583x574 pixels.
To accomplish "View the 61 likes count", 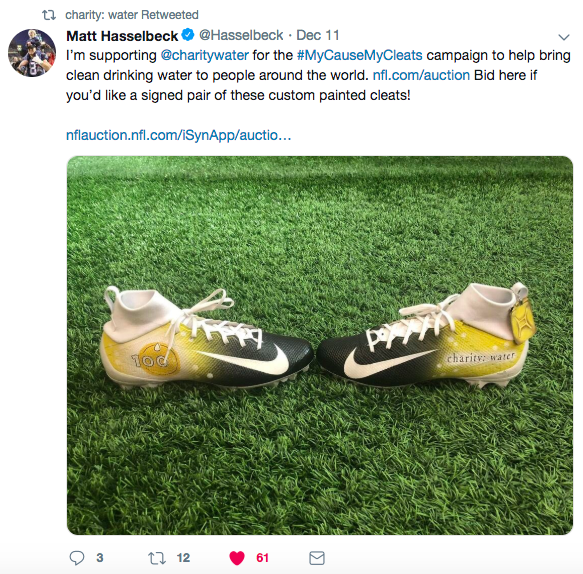I will (x=262, y=558).
